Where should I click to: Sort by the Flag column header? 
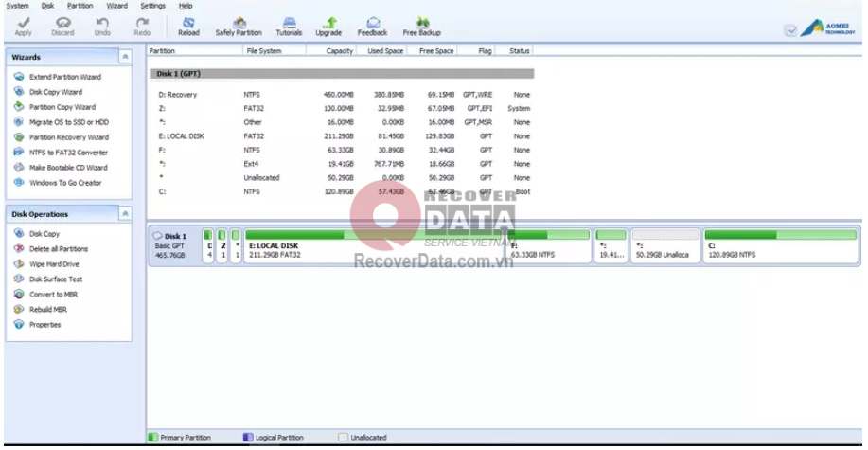click(x=476, y=51)
